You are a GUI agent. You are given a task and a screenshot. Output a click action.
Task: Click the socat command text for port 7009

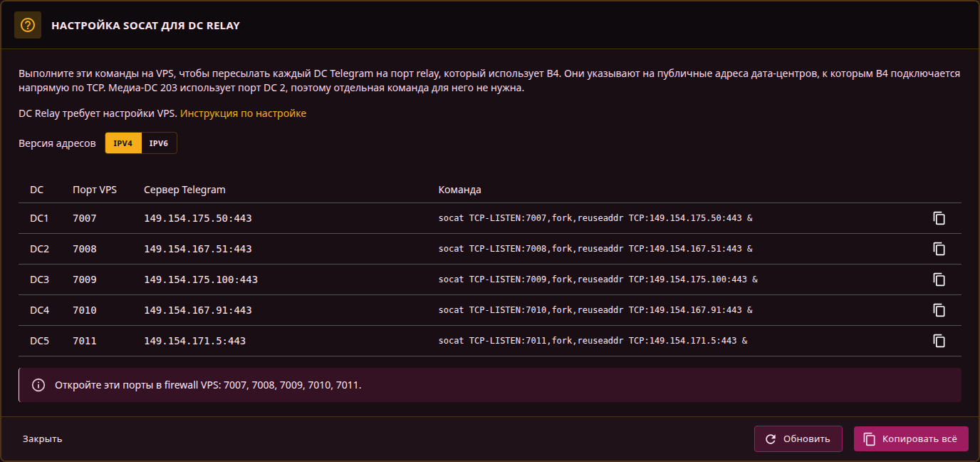[598, 279]
